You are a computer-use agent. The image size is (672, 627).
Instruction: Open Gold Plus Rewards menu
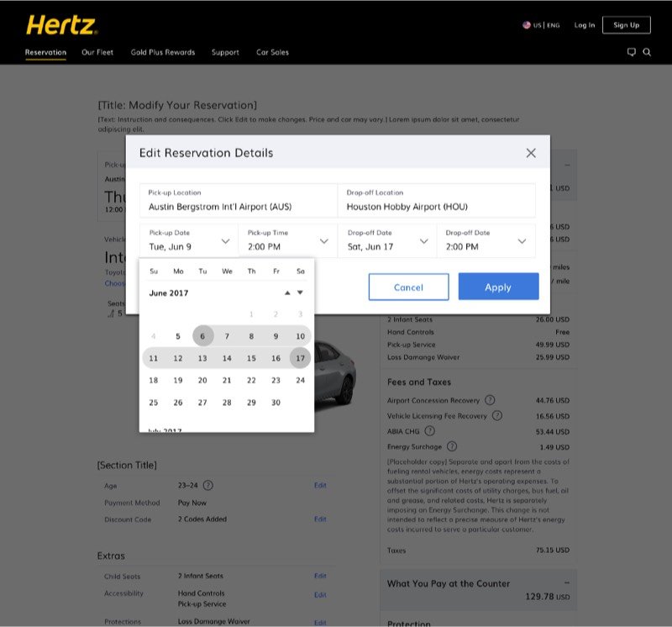163,52
